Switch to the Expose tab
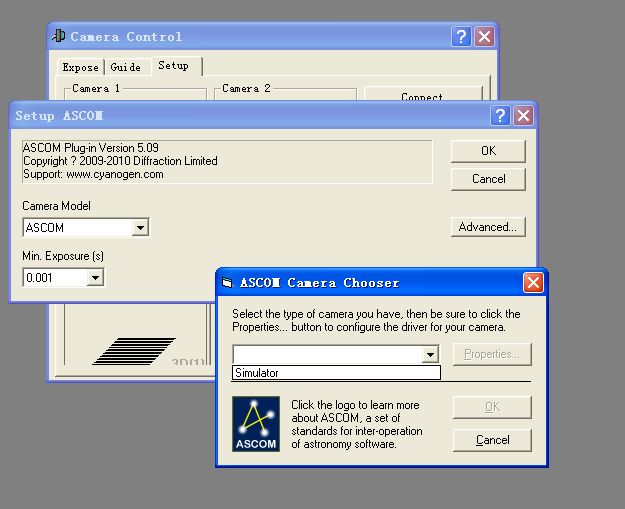625x509 pixels. pyautogui.click(x=80, y=67)
